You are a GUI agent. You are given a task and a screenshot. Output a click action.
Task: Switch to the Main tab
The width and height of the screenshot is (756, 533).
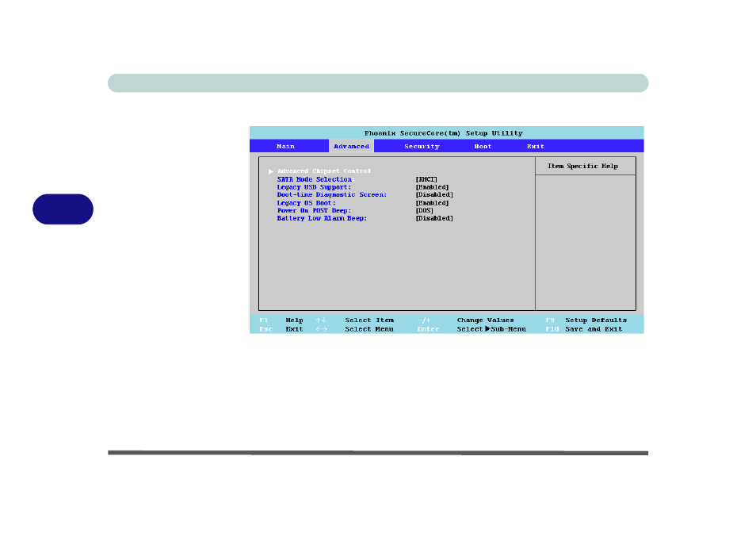click(285, 146)
